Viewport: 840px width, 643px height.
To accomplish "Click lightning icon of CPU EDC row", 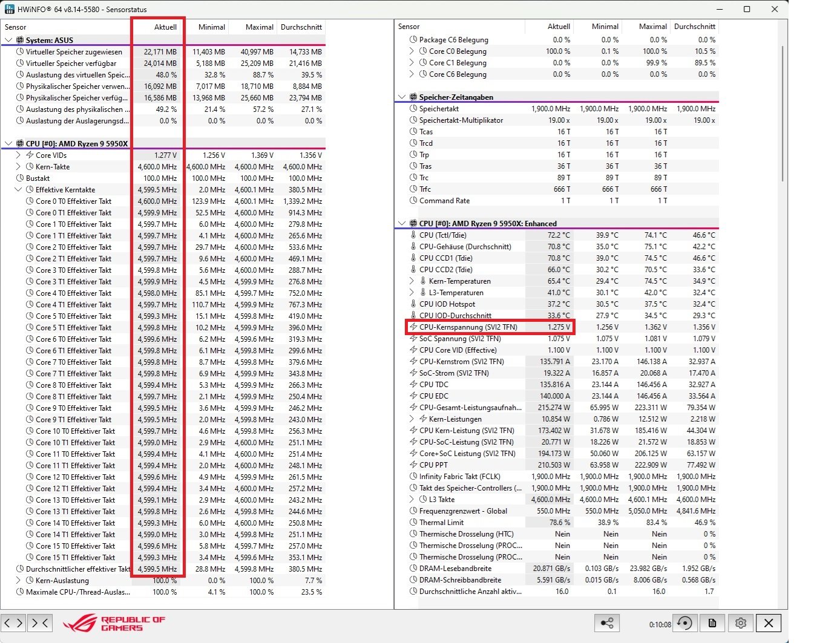I will [413, 396].
